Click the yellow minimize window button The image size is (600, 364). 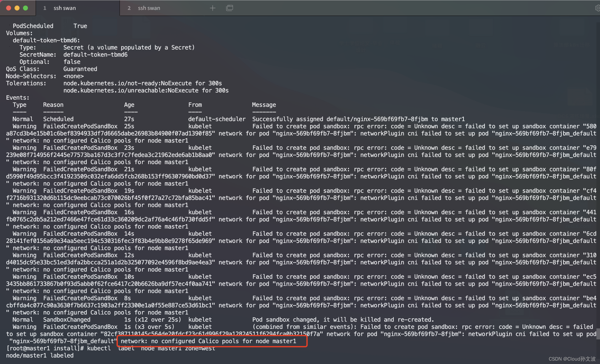coord(17,8)
